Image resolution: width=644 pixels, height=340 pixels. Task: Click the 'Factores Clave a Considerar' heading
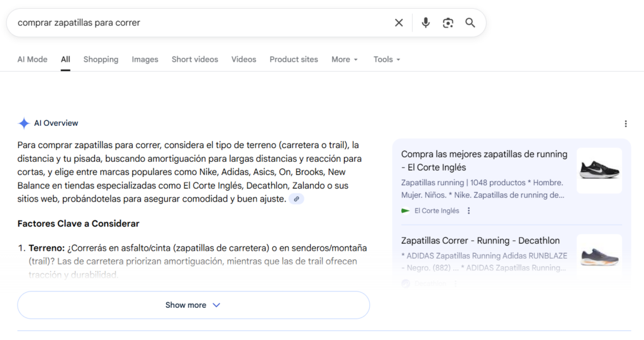[x=78, y=224]
